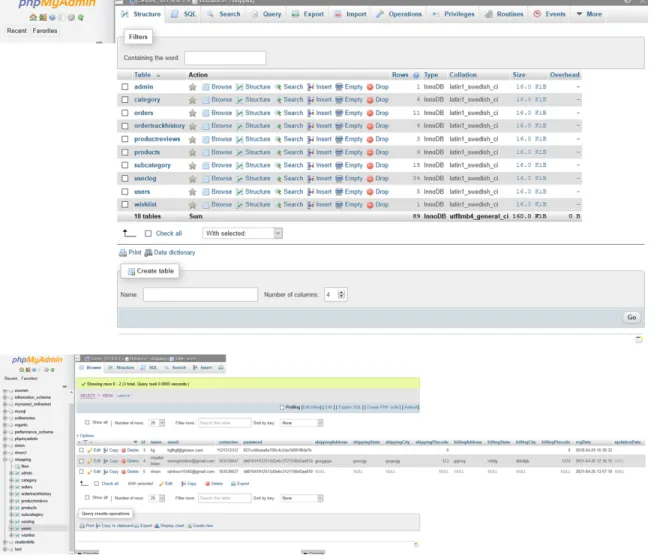Click the red Delete icon for row with id 5
The image size is (654, 558).
123,472
